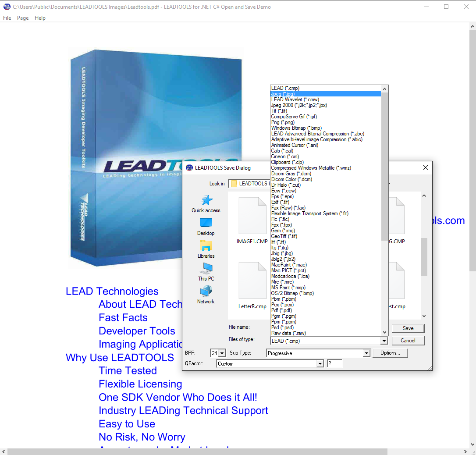Expand the QFactor Custom dropdown
476x455 pixels.
coord(320,364)
